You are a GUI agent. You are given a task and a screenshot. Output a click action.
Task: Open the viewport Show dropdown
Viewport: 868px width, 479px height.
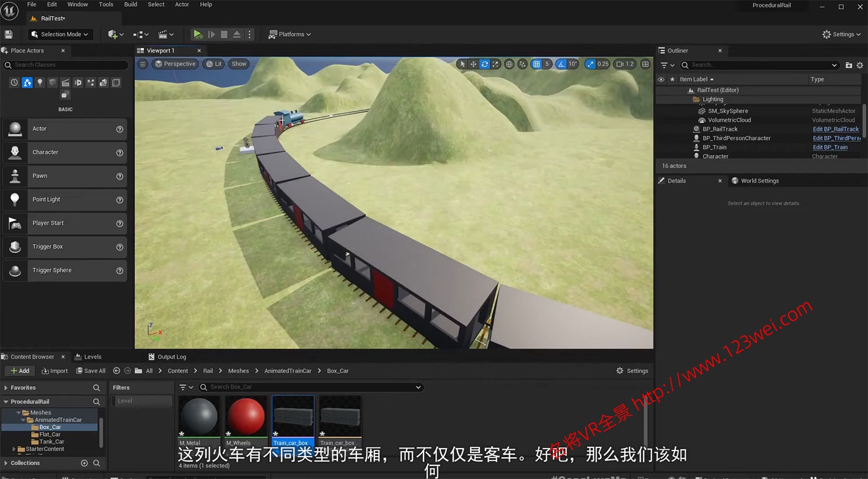pyautogui.click(x=239, y=63)
